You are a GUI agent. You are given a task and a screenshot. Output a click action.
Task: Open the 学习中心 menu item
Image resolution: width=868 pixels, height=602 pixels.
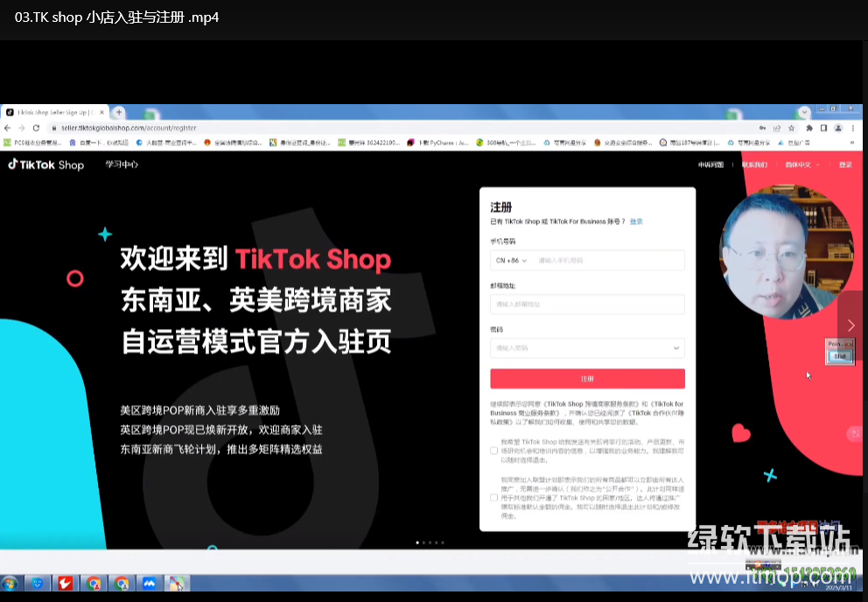tap(122, 164)
